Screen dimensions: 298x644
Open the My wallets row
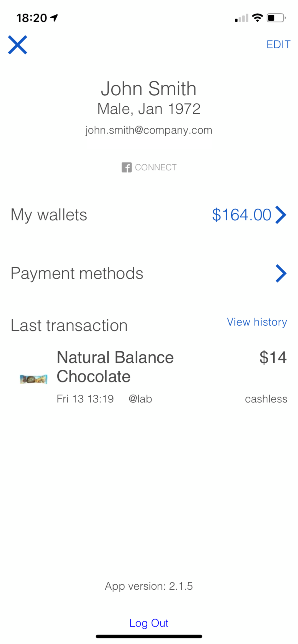[149, 215]
